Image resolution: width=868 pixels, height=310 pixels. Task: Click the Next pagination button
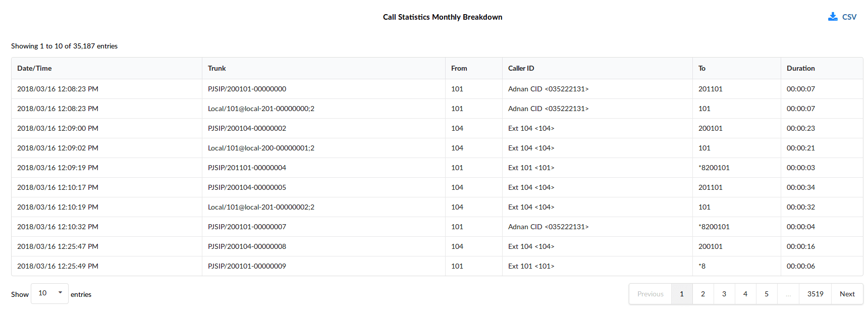pos(847,294)
